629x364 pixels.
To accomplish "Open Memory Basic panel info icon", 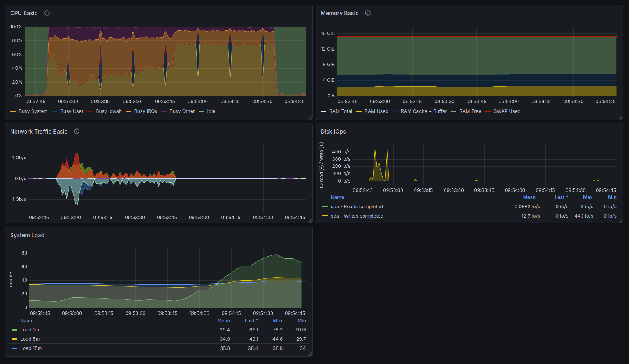I will coord(368,13).
